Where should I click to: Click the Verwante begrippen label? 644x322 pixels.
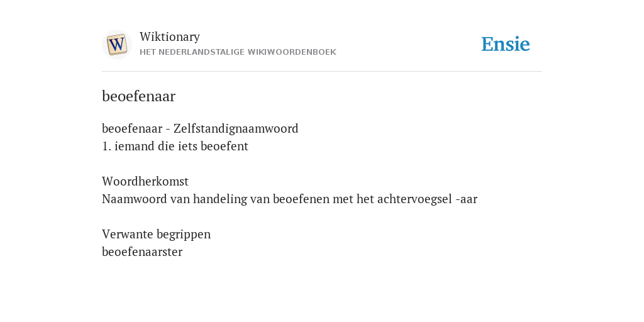point(156,235)
